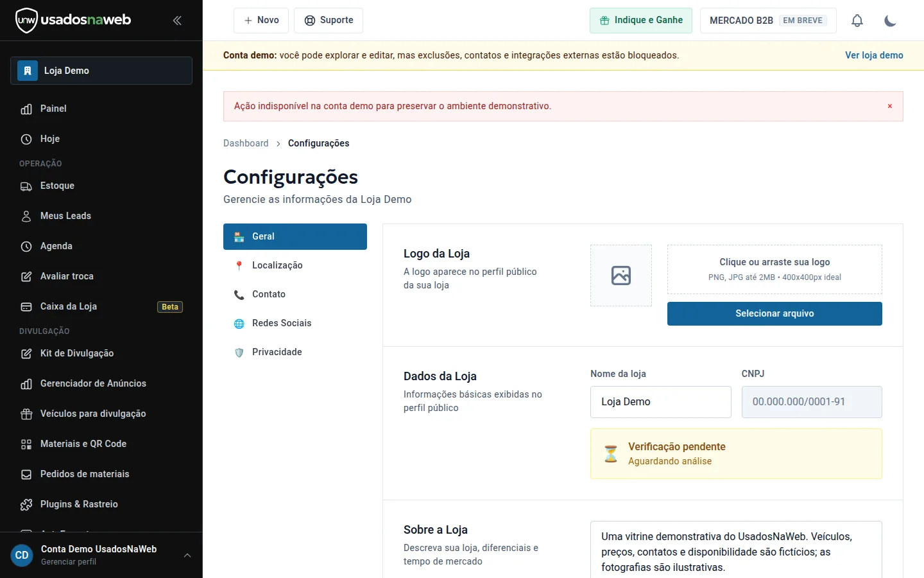This screenshot has width=924, height=578.
Task: Open Plugins & Rastreio
Action: [x=101, y=504]
